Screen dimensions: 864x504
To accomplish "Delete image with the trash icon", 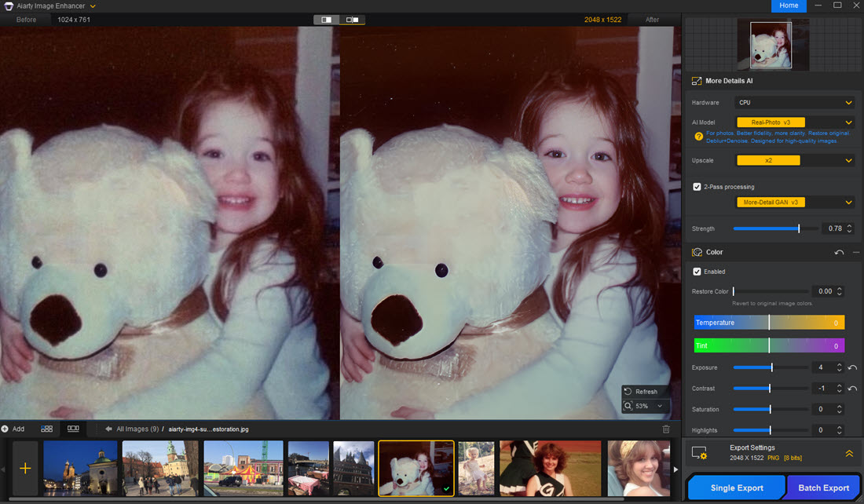I will pyautogui.click(x=666, y=429).
